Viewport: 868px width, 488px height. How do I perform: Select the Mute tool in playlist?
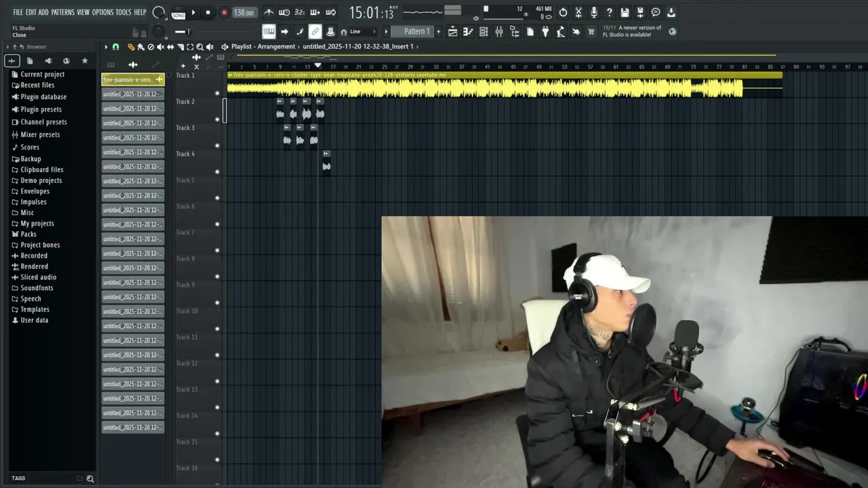click(x=160, y=47)
